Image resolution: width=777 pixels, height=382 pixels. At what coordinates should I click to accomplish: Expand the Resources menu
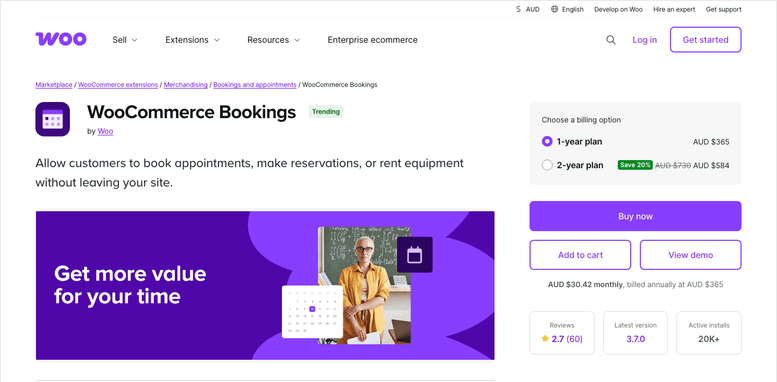click(274, 40)
